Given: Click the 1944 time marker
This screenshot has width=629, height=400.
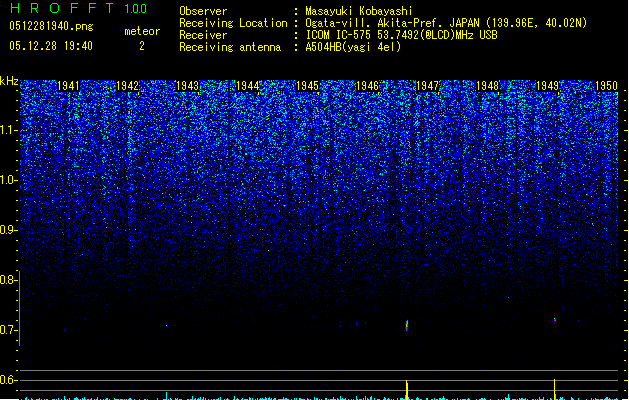Looking at the screenshot, I should 248,86.
